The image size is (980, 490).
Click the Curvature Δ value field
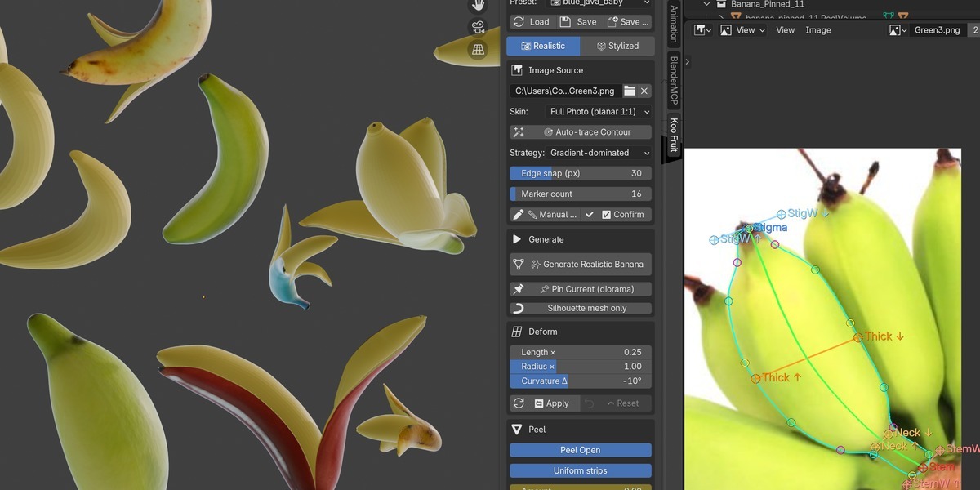(x=581, y=381)
